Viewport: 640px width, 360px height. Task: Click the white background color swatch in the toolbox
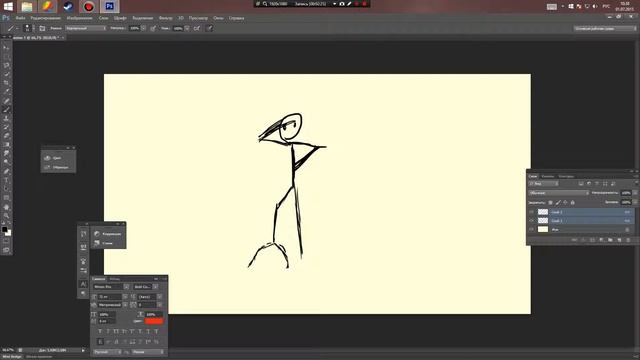coord(9,233)
